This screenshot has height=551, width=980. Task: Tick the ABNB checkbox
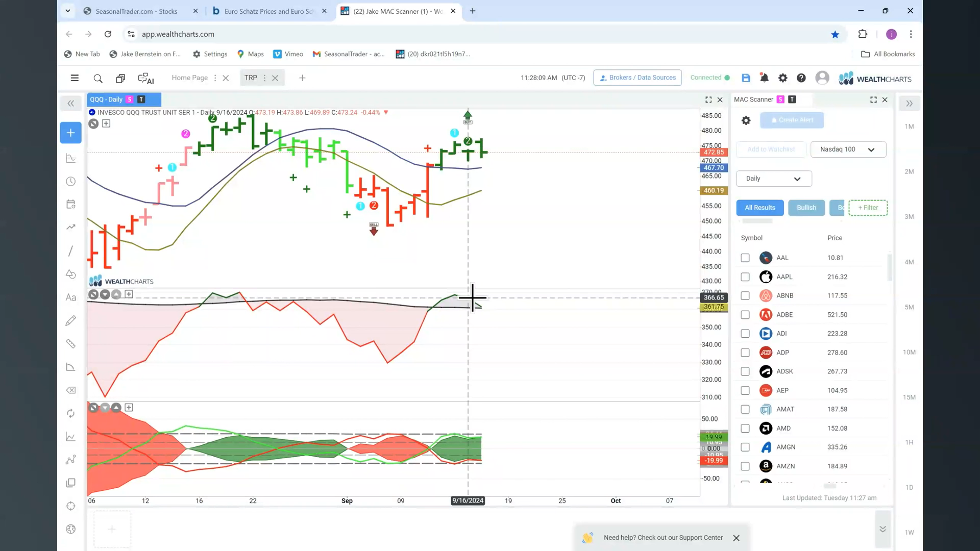pos(745,296)
